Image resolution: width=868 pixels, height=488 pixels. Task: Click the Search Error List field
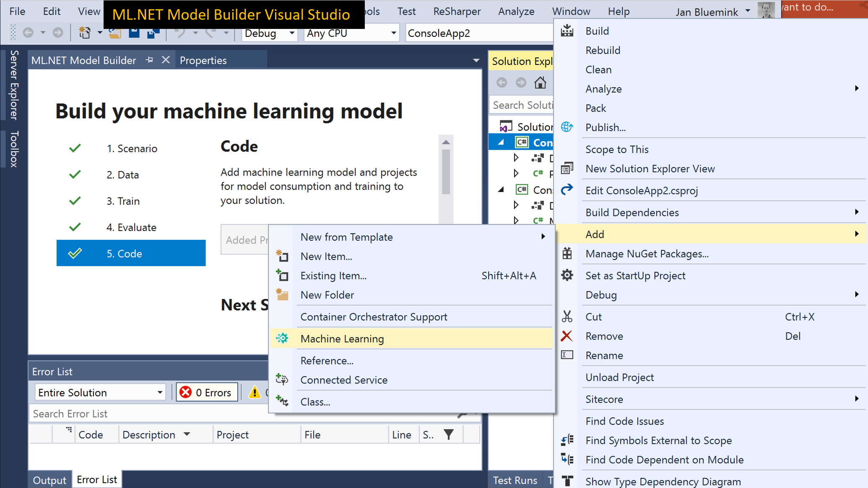[x=243, y=414]
